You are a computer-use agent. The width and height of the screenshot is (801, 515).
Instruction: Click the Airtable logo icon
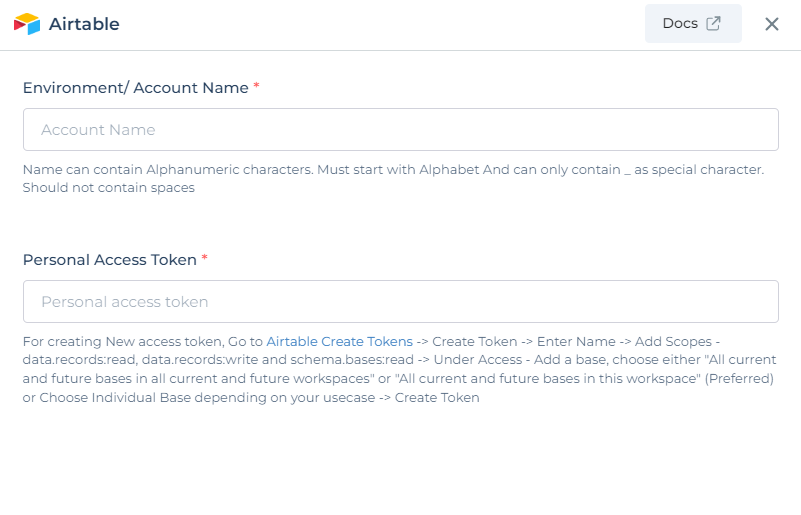(x=27, y=24)
